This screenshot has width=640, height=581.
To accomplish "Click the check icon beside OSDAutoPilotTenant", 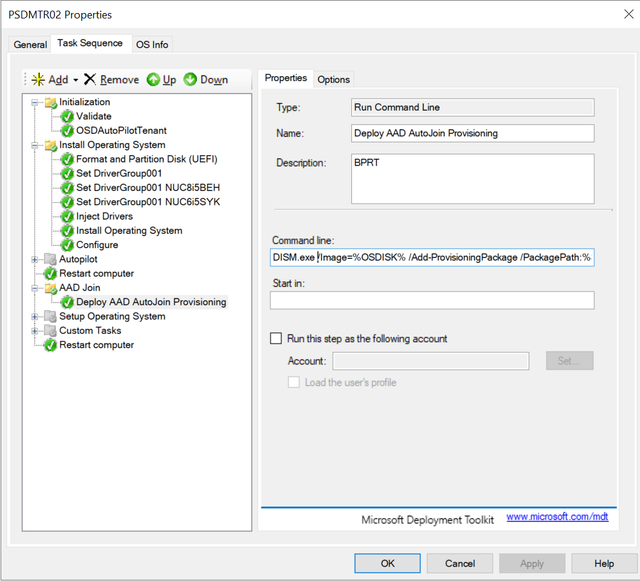I will click(x=67, y=131).
